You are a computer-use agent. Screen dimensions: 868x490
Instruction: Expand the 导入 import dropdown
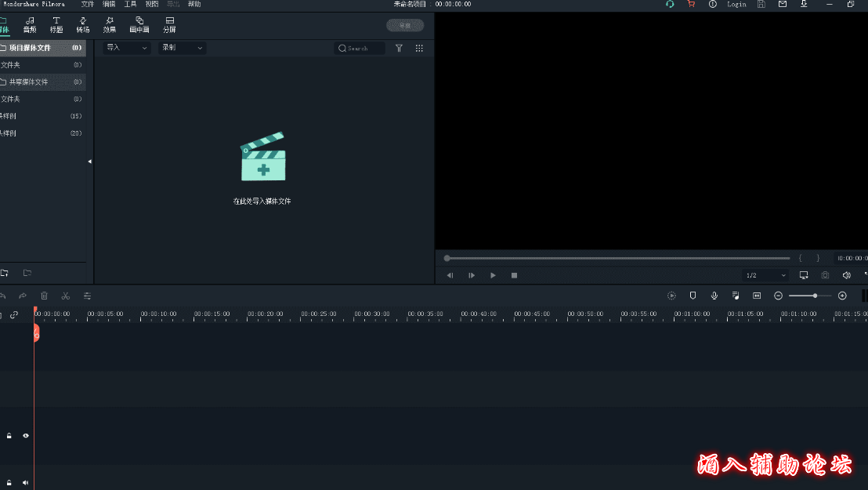point(127,48)
